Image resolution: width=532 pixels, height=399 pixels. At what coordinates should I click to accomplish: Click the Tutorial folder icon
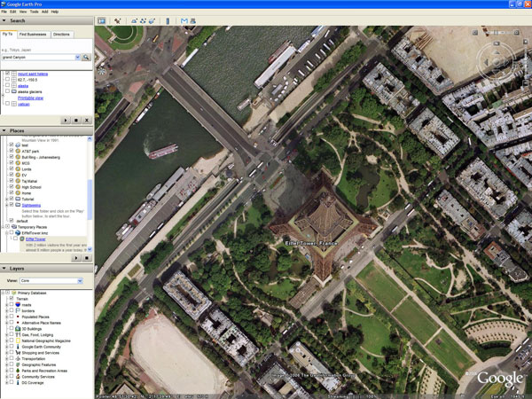18,199
